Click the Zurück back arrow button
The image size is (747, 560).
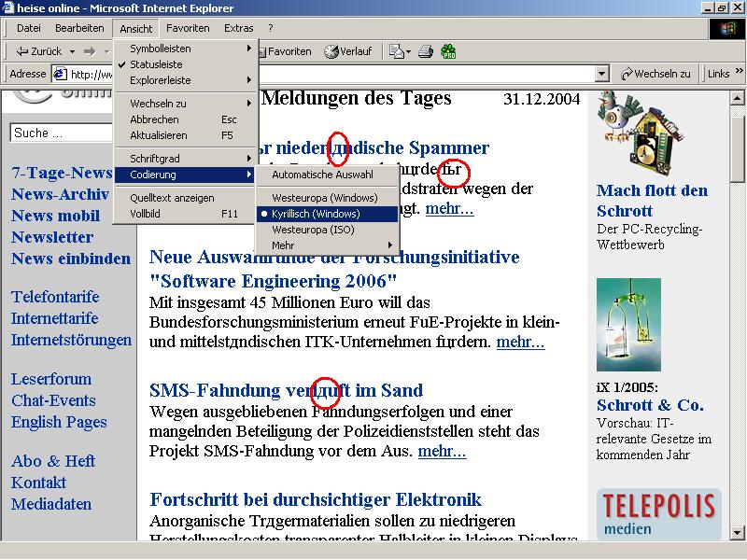tap(38, 51)
